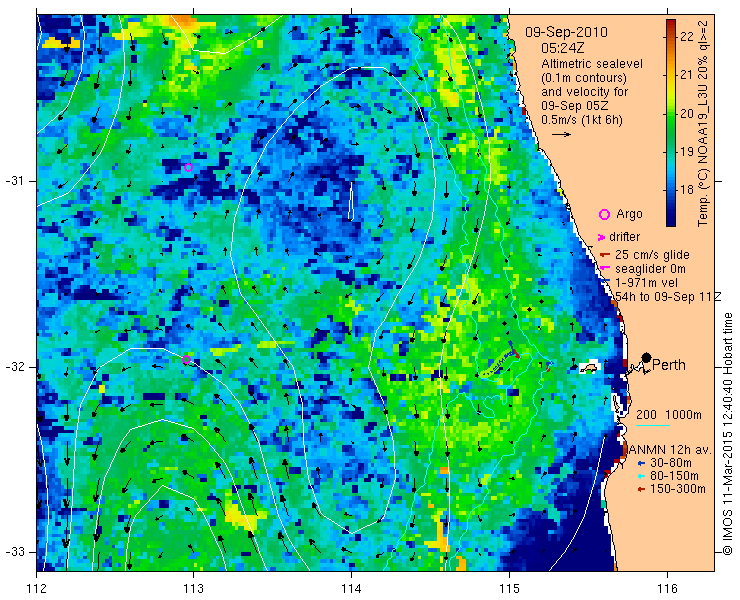Click the 0.5m/s reference velocity arrow
This screenshot has width=740, height=600.
coord(562,135)
